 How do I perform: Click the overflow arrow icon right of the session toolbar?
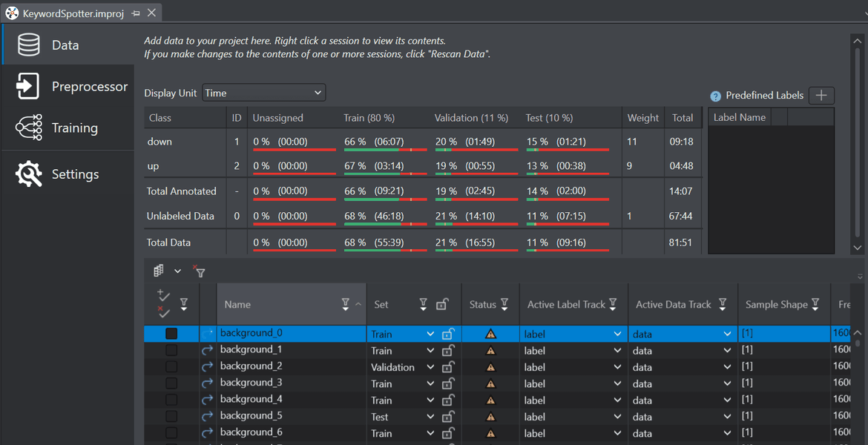860,276
